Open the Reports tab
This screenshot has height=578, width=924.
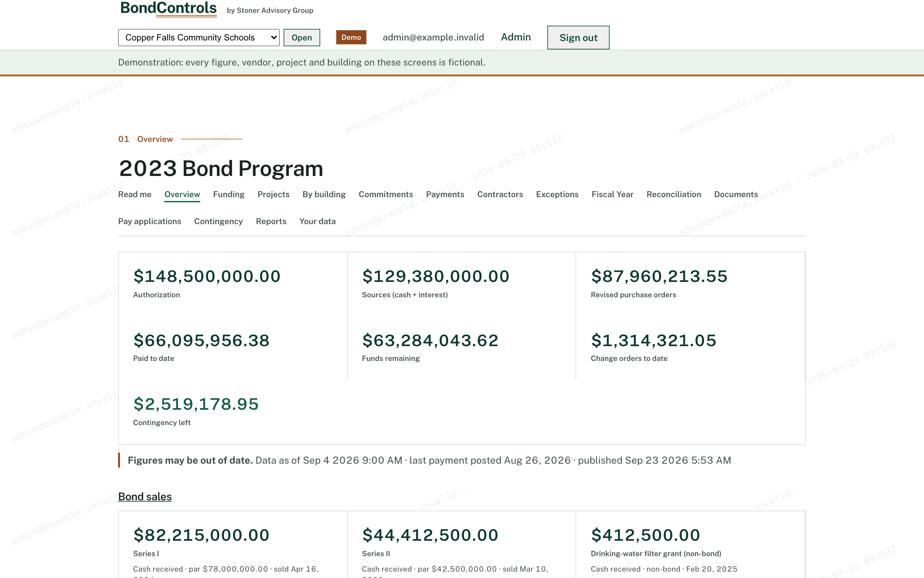tap(271, 221)
